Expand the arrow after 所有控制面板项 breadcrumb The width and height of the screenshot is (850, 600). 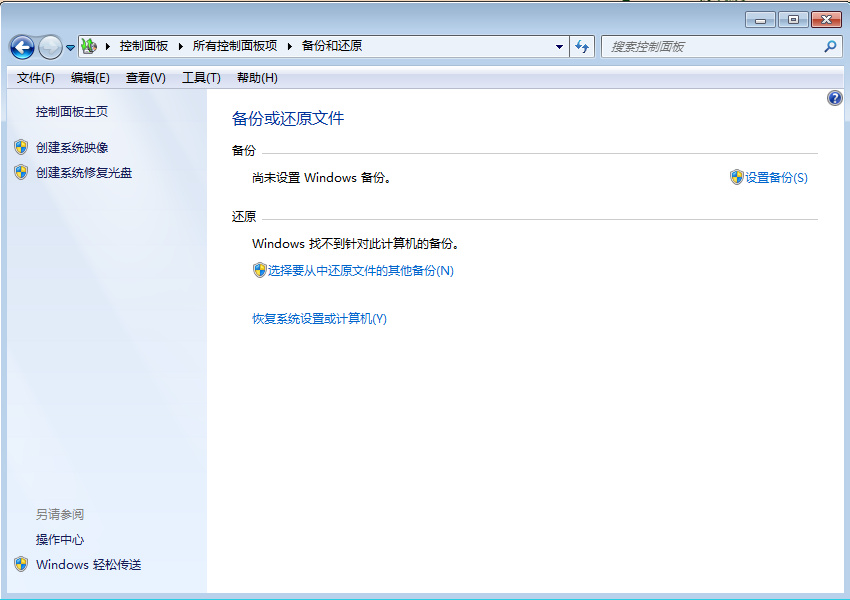click(289, 46)
